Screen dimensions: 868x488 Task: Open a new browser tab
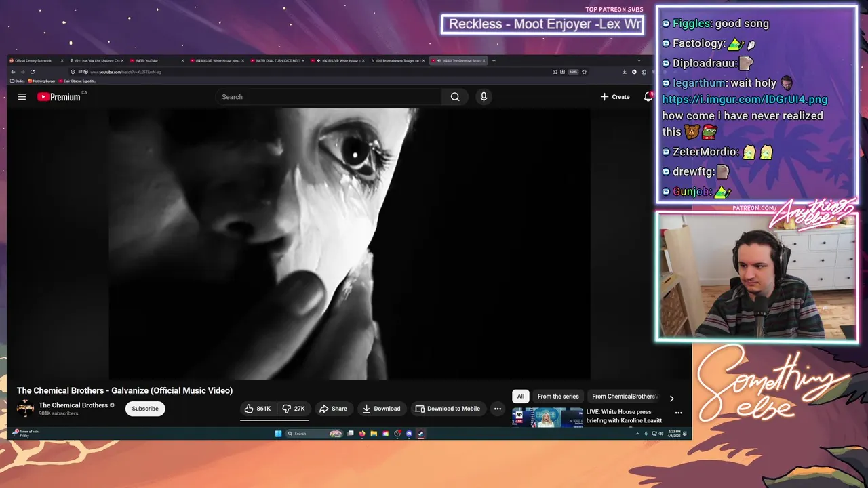tap(494, 60)
